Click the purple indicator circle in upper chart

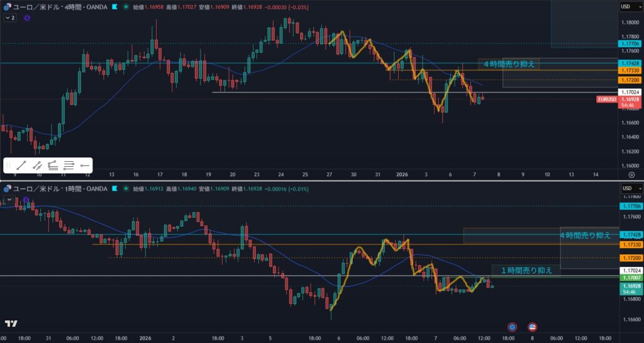point(26,18)
